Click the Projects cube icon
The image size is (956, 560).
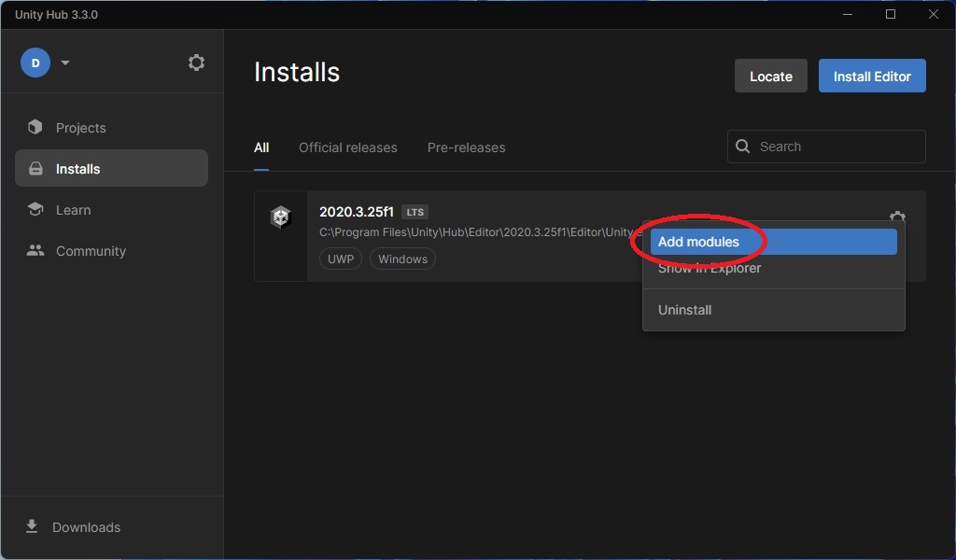(x=35, y=127)
